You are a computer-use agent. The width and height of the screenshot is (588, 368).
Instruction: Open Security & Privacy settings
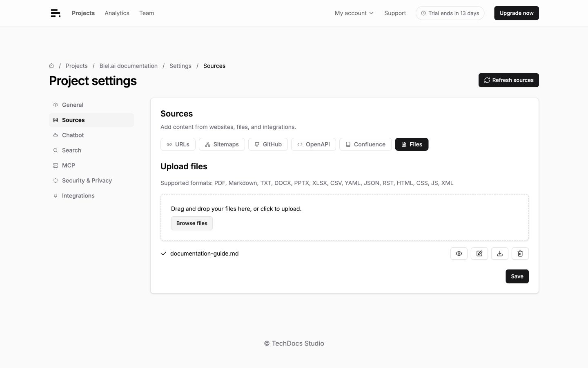[x=91, y=180]
